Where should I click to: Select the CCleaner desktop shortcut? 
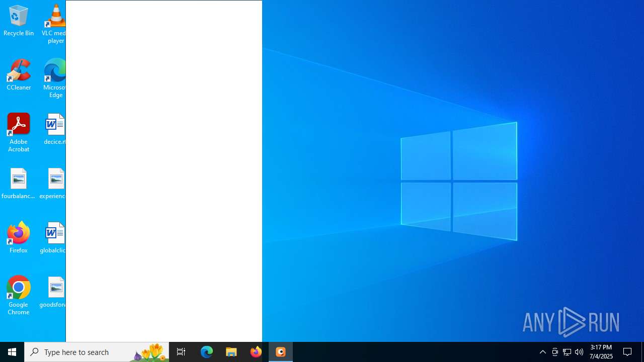click(19, 75)
